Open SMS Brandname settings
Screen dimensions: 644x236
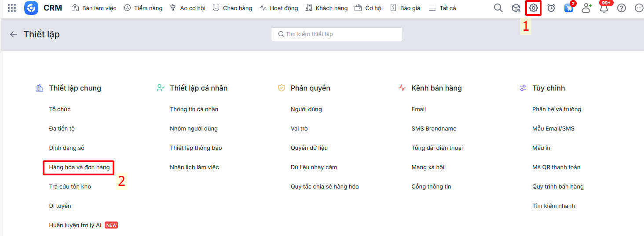(x=434, y=129)
